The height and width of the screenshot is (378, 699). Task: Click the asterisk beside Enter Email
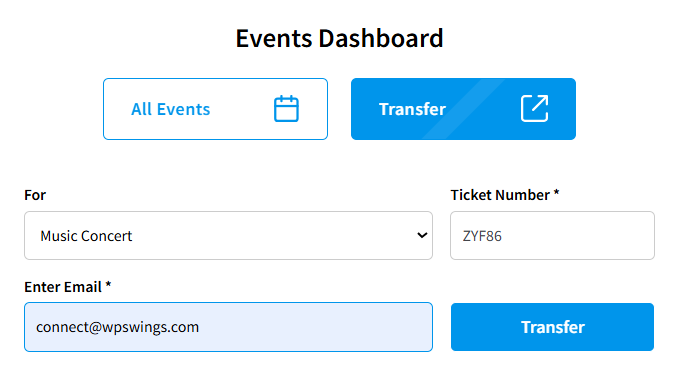(108, 284)
